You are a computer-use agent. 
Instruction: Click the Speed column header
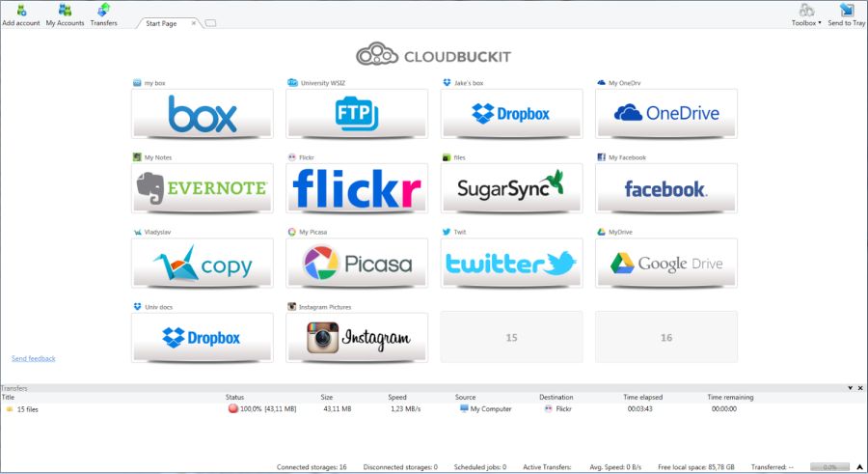397,397
